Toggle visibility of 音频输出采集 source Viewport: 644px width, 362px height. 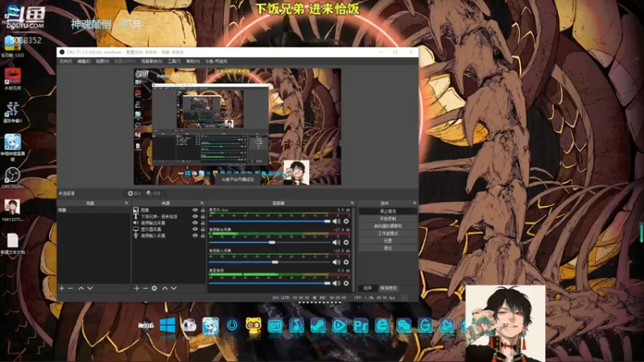(x=195, y=223)
